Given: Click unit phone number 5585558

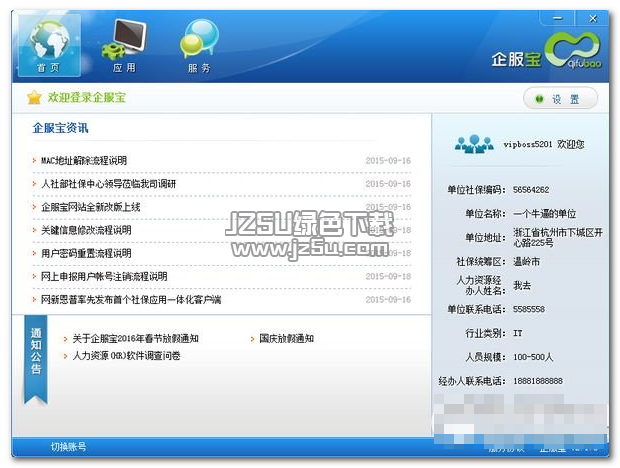Looking at the screenshot, I should click(x=529, y=309).
